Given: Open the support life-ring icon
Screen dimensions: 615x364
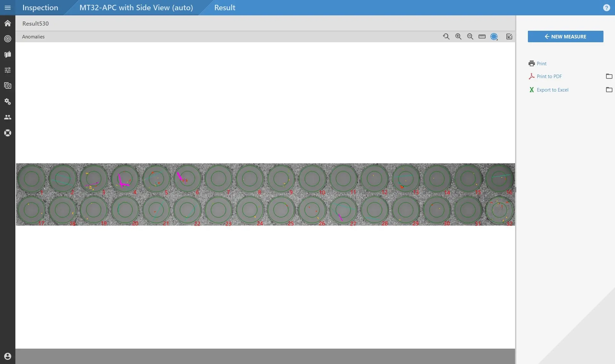Looking at the screenshot, I should (7, 133).
